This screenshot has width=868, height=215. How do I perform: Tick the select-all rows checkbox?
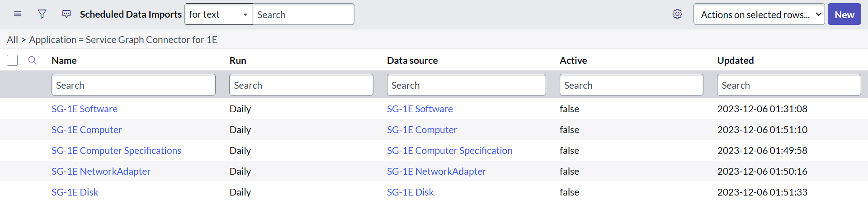click(x=12, y=60)
